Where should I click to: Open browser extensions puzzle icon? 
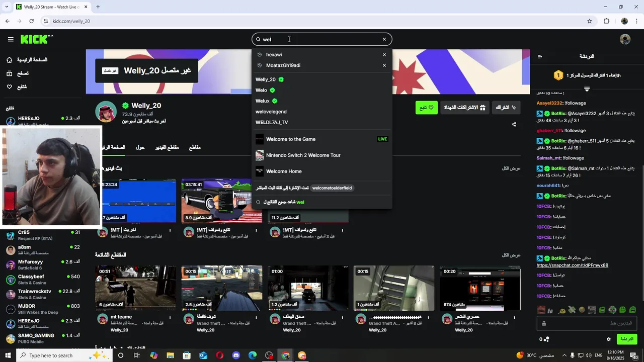click(606, 21)
